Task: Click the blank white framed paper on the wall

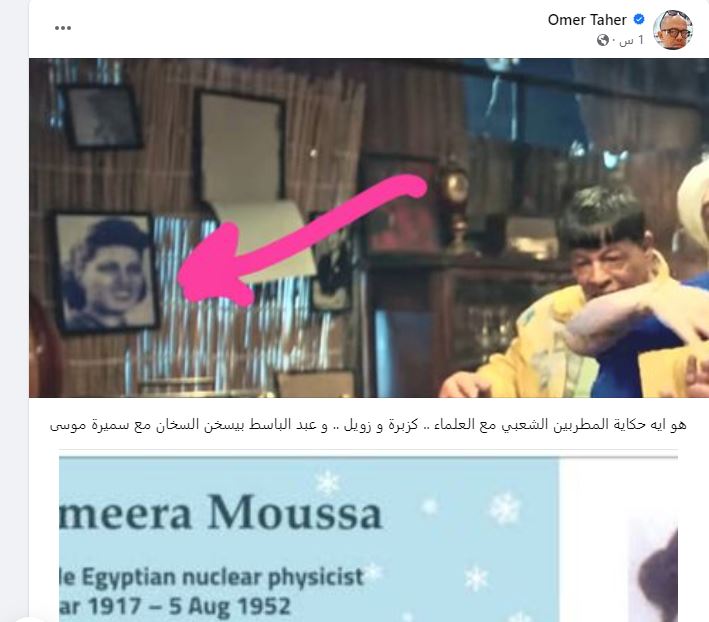Action: 239,145
